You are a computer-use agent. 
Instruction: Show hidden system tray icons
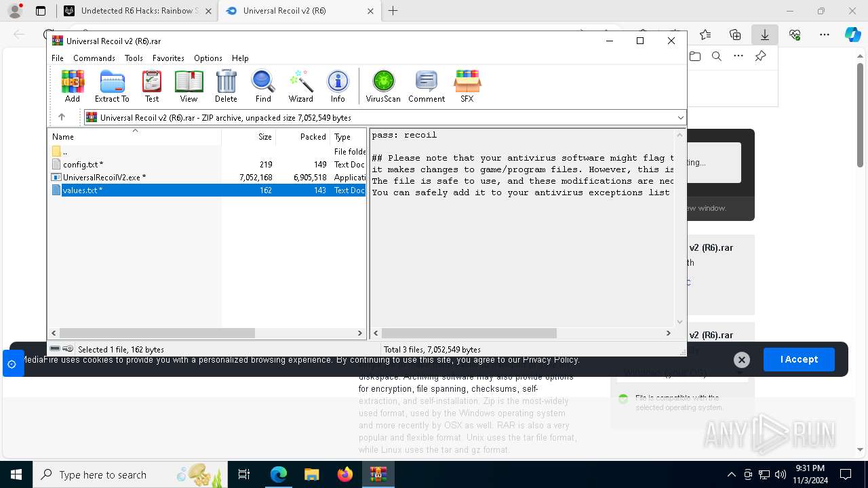click(x=731, y=474)
